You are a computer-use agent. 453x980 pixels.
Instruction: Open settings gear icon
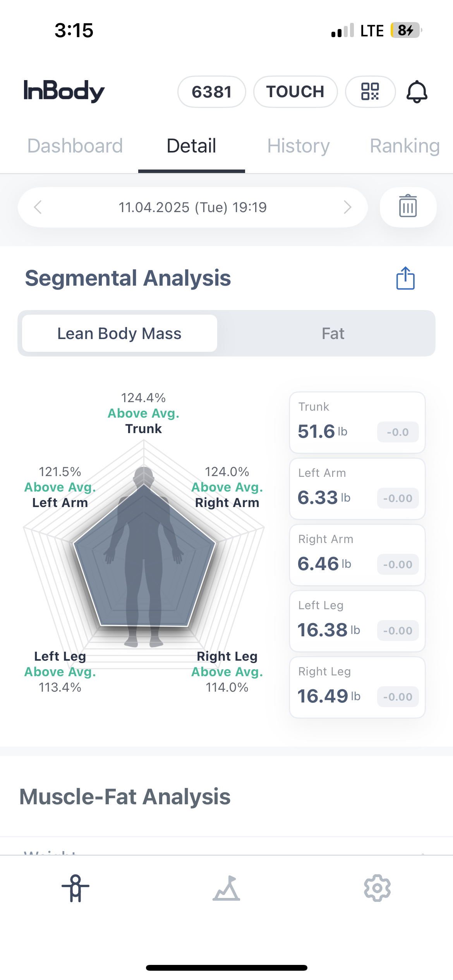tap(377, 888)
